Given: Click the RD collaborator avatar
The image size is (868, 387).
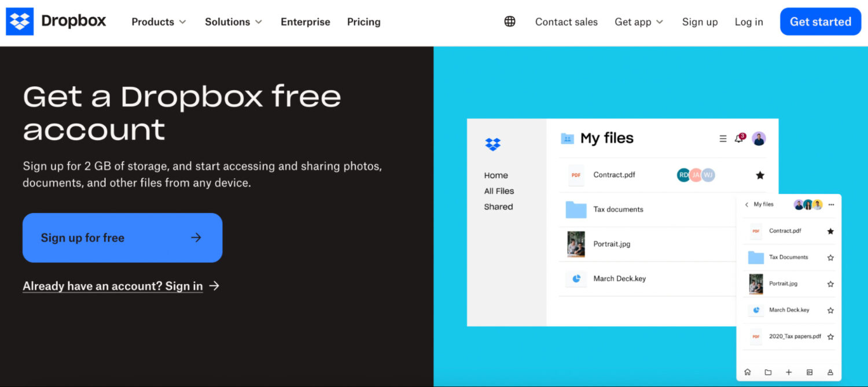Looking at the screenshot, I should [684, 175].
